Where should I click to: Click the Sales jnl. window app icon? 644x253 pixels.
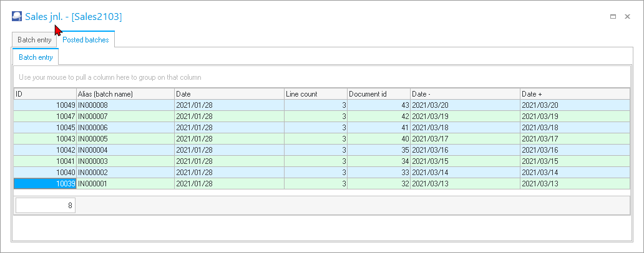coord(17,17)
